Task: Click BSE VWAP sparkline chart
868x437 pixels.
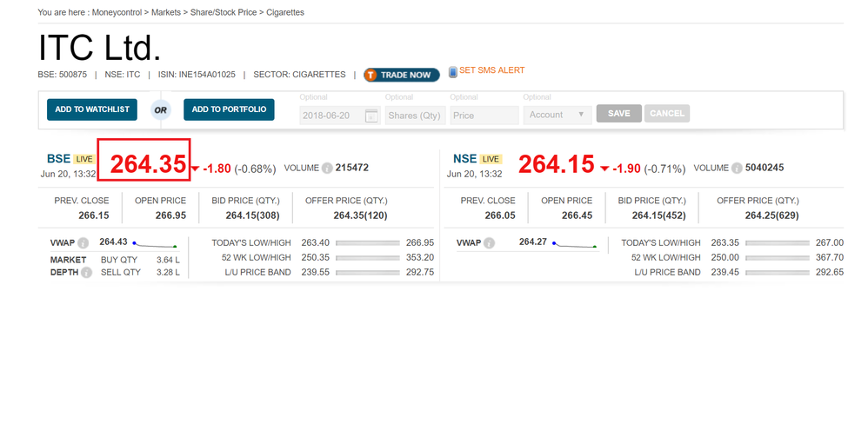Action: coord(155,244)
